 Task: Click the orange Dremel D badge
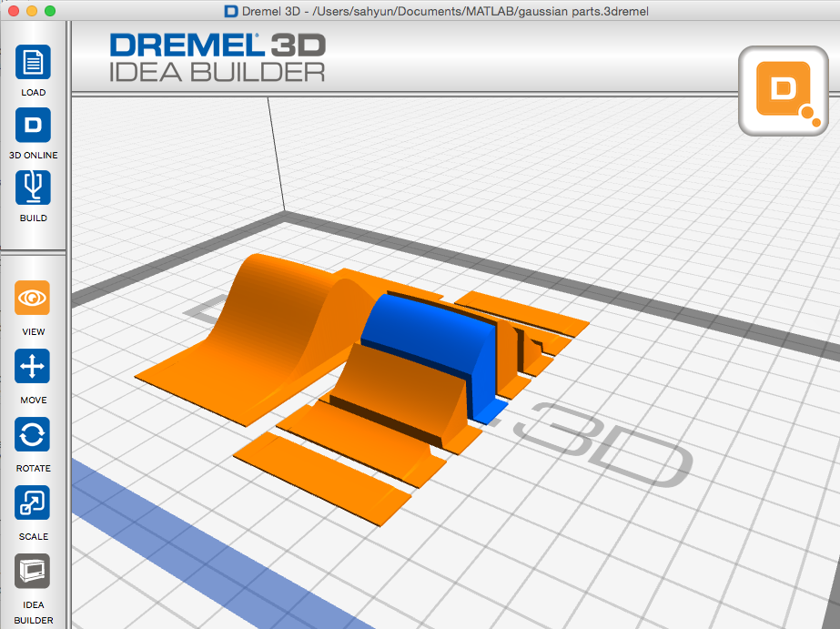[784, 90]
